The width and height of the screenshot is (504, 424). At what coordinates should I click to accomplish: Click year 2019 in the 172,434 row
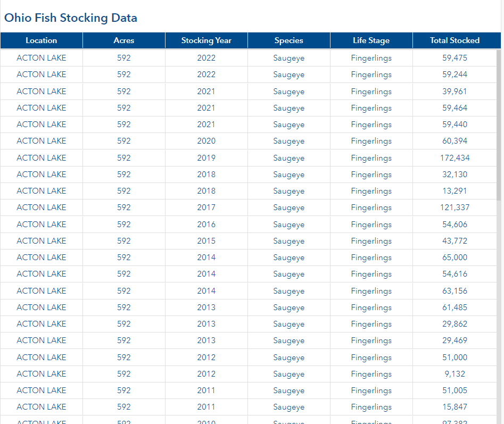[x=206, y=158]
